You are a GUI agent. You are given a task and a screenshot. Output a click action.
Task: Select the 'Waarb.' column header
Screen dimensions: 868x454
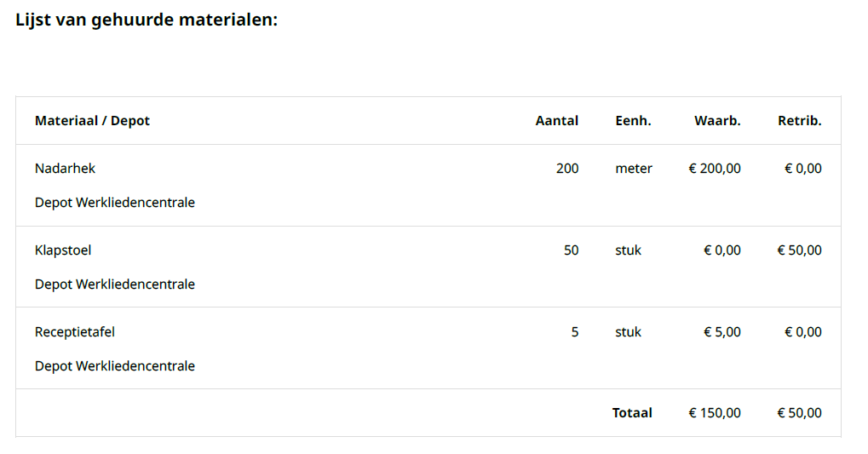coord(717,121)
